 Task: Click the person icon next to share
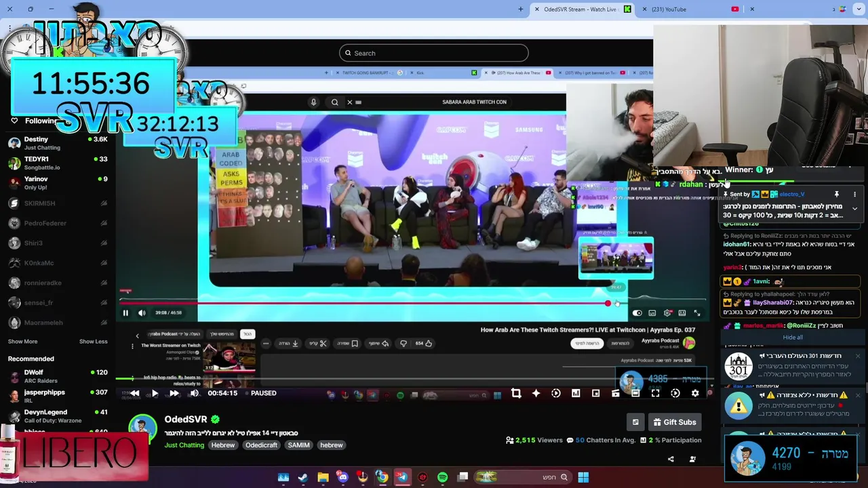coord(692,460)
